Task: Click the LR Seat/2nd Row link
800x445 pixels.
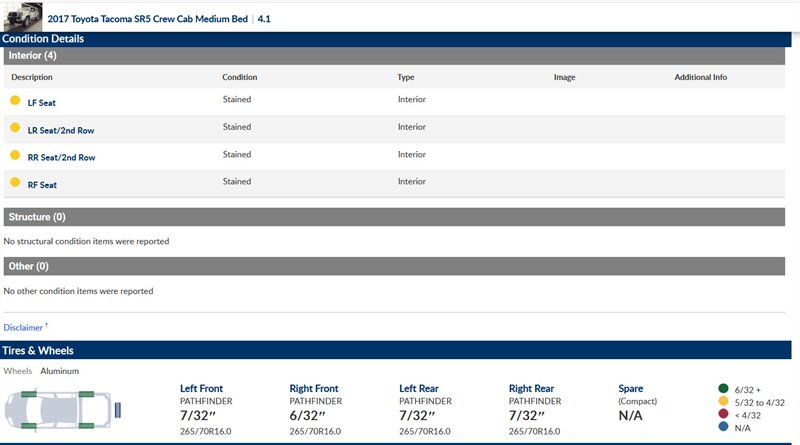Action: coord(61,130)
